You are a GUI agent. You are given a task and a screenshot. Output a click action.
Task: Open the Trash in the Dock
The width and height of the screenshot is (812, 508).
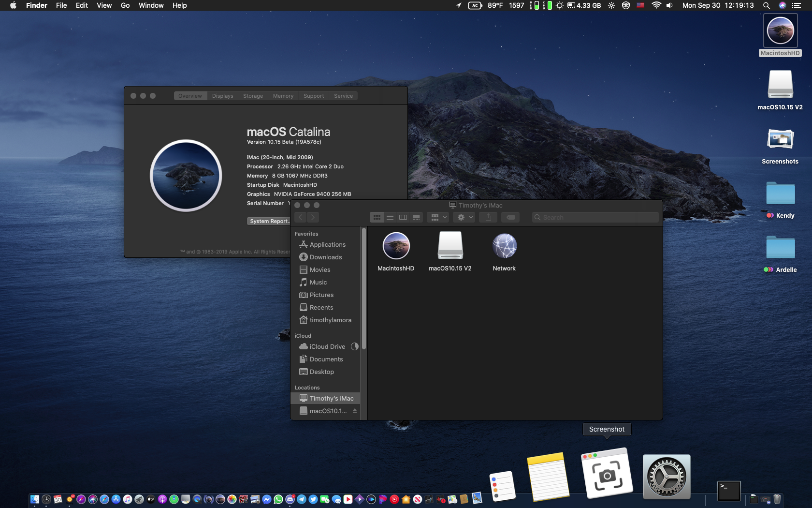(x=777, y=499)
